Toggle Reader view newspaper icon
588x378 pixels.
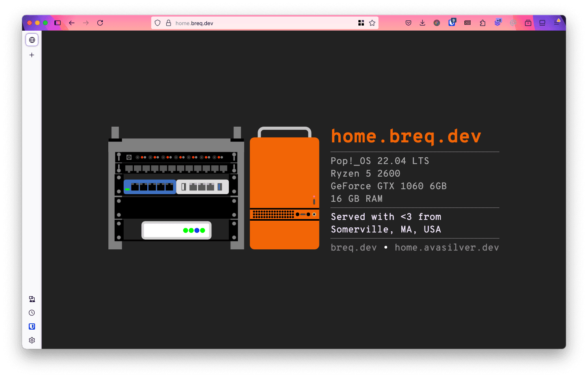[x=467, y=23]
